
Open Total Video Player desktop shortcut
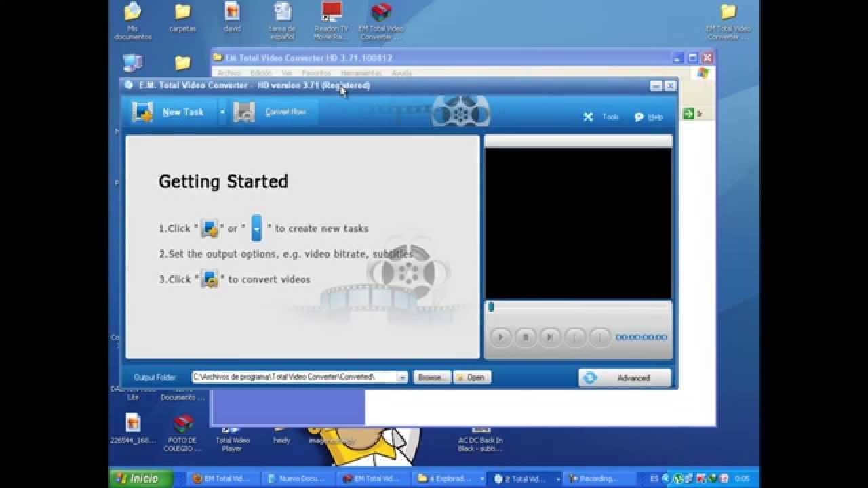(x=232, y=439)
